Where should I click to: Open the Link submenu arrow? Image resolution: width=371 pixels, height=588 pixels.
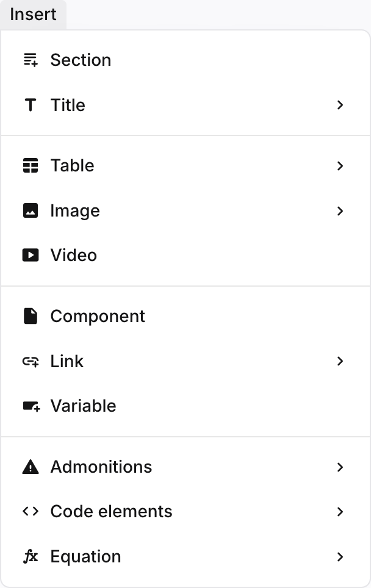(x=340, y=361)
